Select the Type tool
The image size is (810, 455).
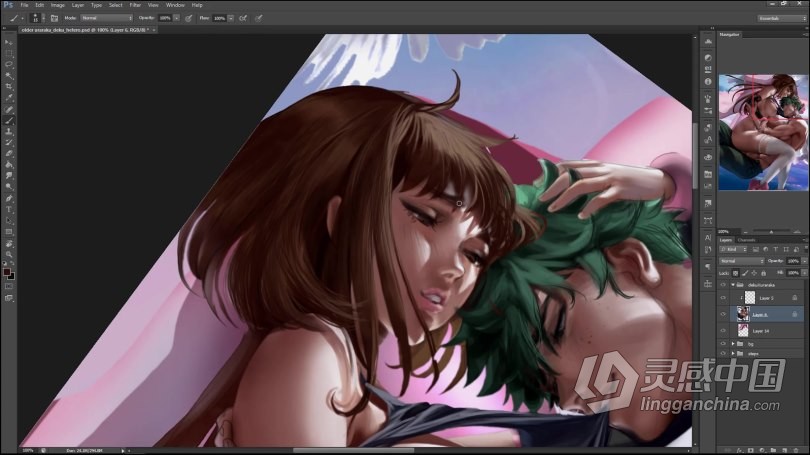click(9, 210)
